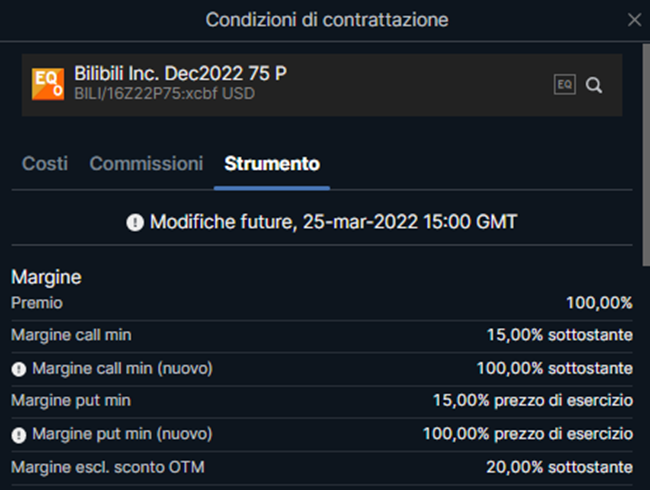This screenshot has height=490, width=650.
Task: Open the Commissioni tab
Action: (x=146, y=163)
